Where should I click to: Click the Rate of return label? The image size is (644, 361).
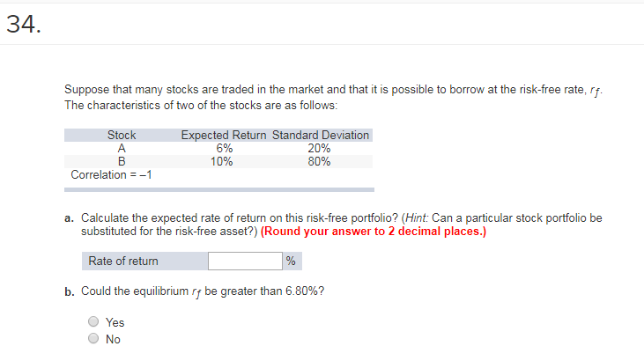click(123, 262)
